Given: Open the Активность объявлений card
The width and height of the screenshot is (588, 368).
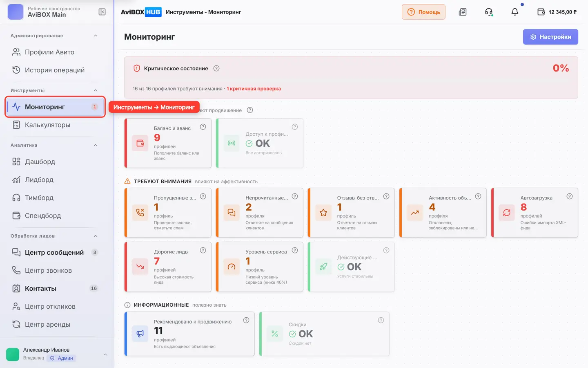Looking at the screenshot, I should coord(443,213).
